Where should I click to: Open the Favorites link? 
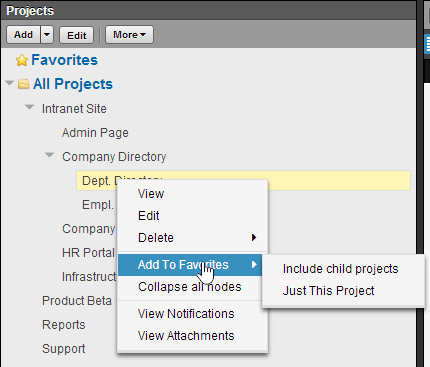[x=64, y=60]
